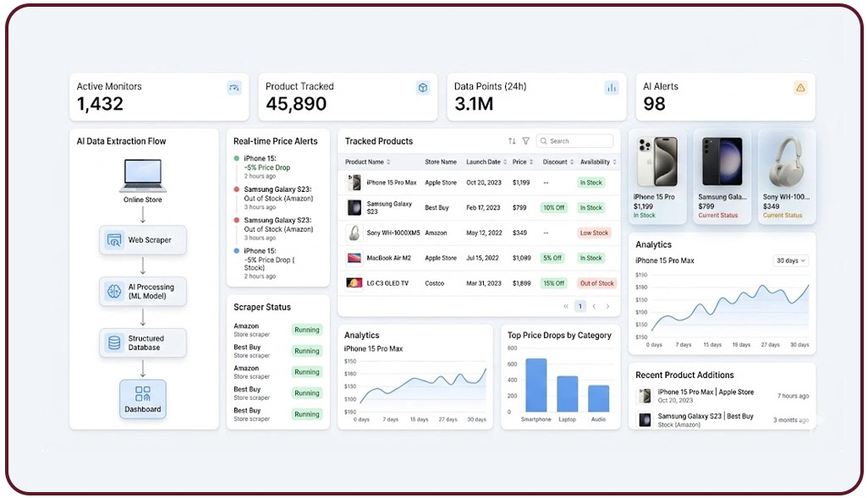Click the Laptop bar in Top Price Drops
Viewport: 868px width, 498px height.
[x=568, y=394]
